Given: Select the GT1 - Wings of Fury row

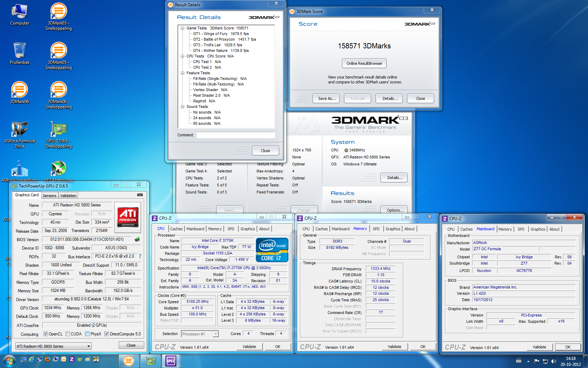Looking at the screenshot, I should pyautogui.click(x=221, y=34).
